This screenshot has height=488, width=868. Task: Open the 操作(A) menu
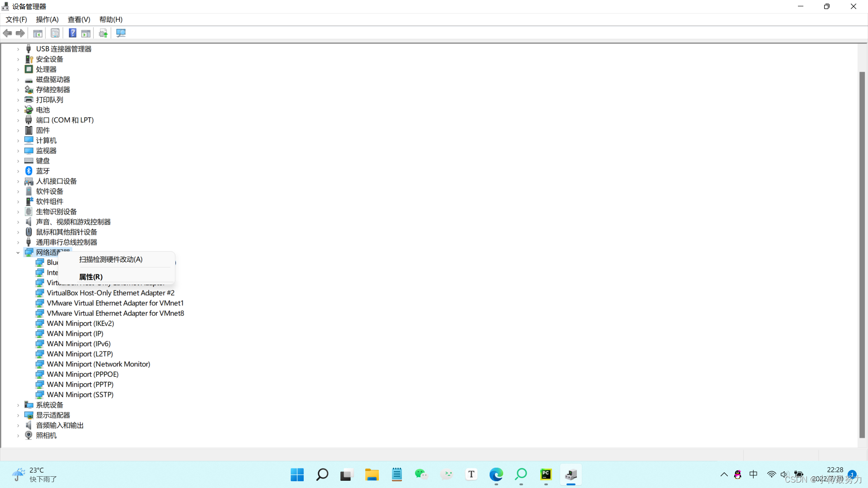[x=47, y=19]
